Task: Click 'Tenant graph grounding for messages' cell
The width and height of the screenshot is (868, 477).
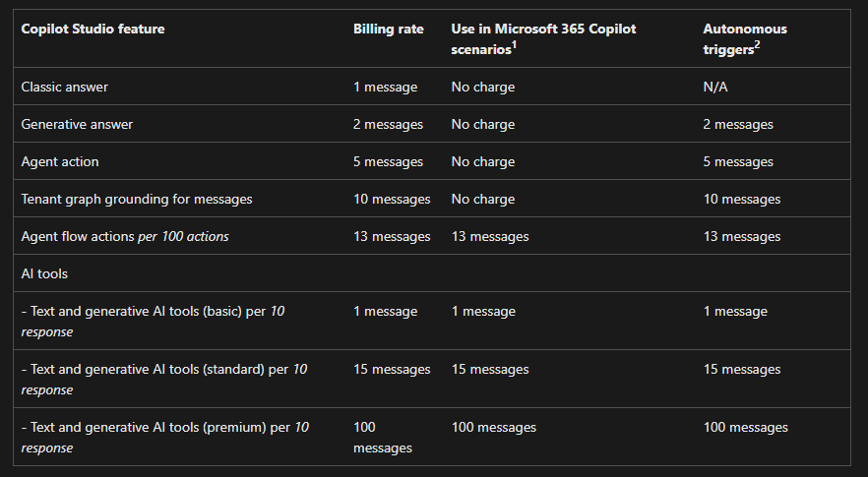Action: point(137,199)
